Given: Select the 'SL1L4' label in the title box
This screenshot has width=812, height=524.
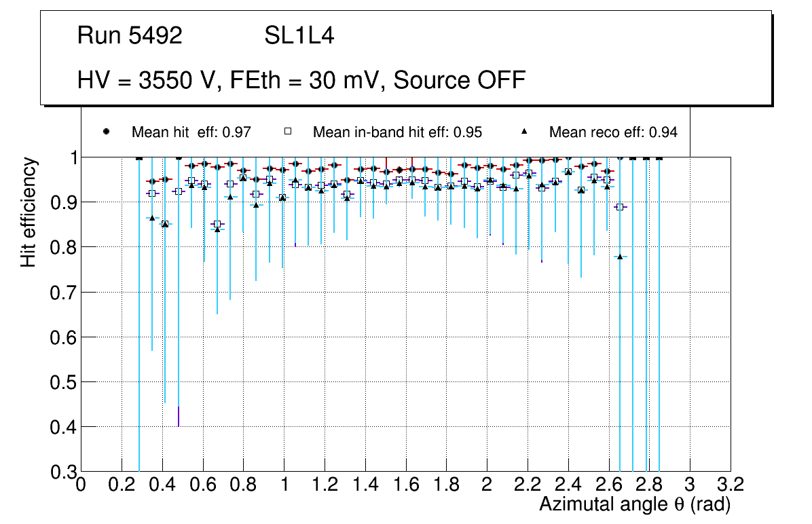Looking at the screenshot, I should click(299, 36).
